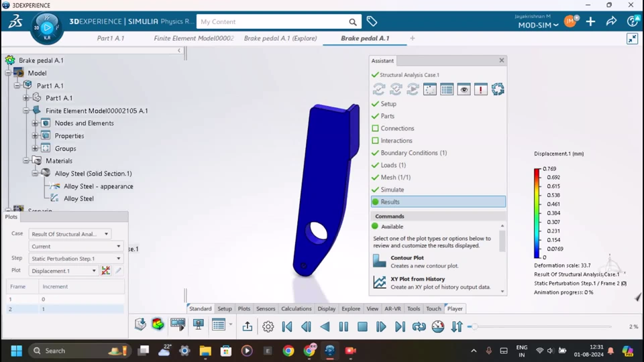
Task: Select Mesh (1/1) step in Assistant
Action: [396, 177]
